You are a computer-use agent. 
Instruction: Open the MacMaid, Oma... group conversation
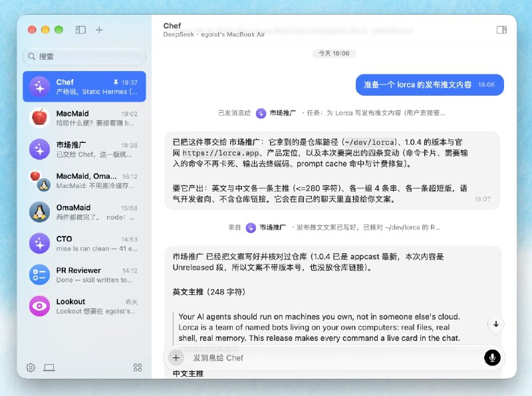(84, 181)
